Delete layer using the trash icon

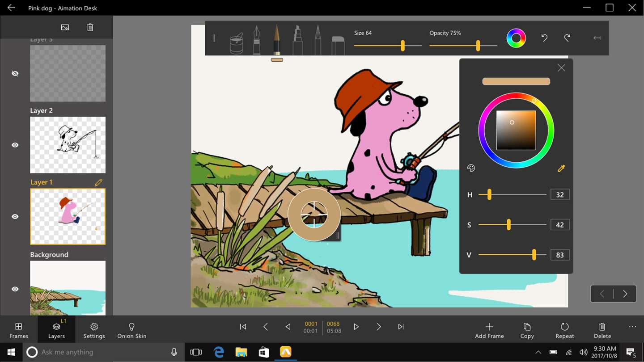pyautogui.click(x=90, y=27)
